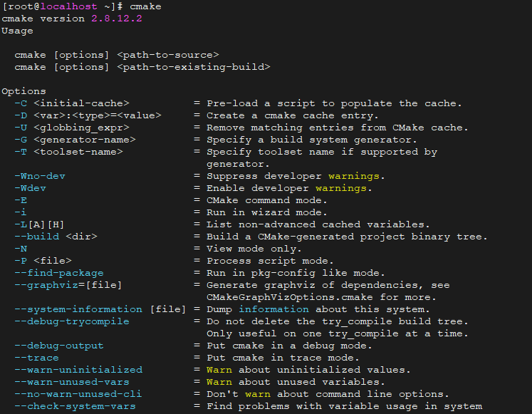
Task: Click the -Wdev option
Action: 30,188
